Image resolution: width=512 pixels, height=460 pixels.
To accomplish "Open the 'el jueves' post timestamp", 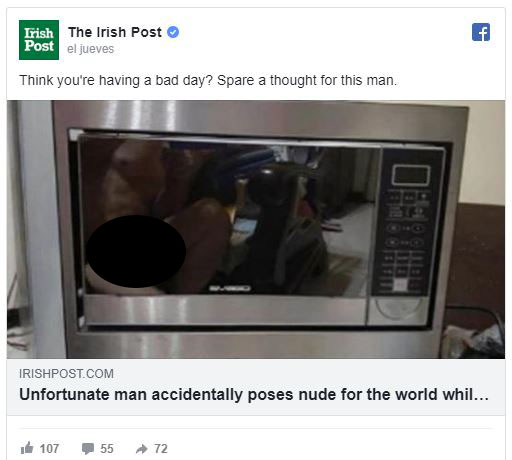I will [x=90, y=49].
